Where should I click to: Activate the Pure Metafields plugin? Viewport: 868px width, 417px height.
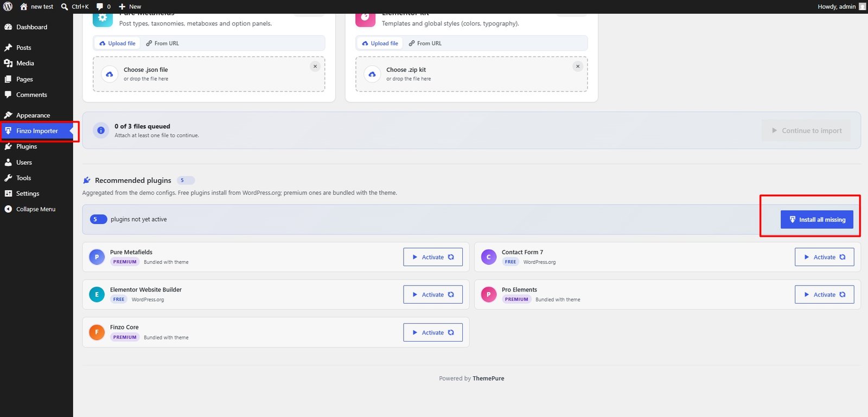pyautogui.click(x=433, y=257)
